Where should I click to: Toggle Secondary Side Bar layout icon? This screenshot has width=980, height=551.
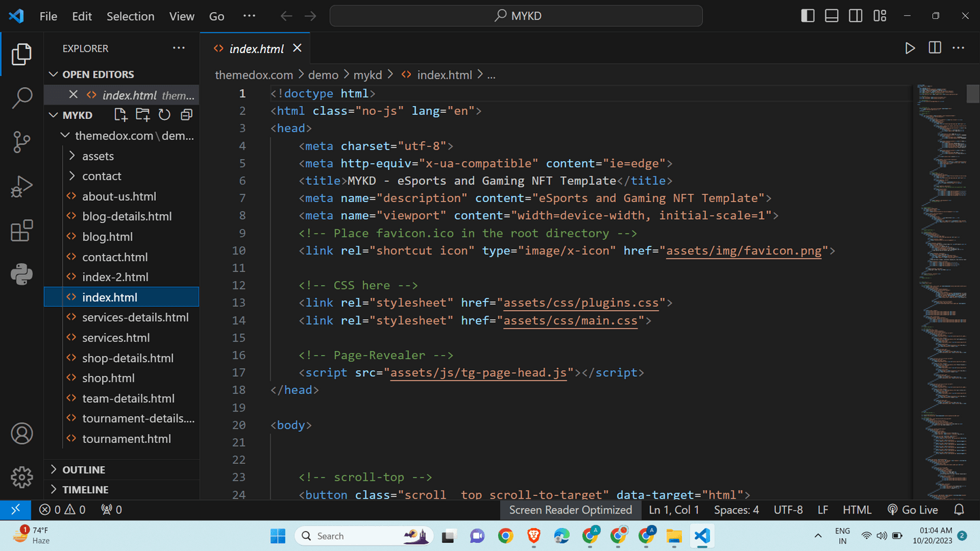click(x=856, y=16)
